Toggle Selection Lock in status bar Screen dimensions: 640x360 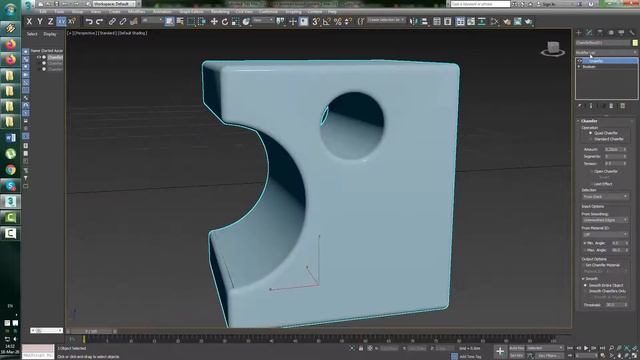coord(361,348)
